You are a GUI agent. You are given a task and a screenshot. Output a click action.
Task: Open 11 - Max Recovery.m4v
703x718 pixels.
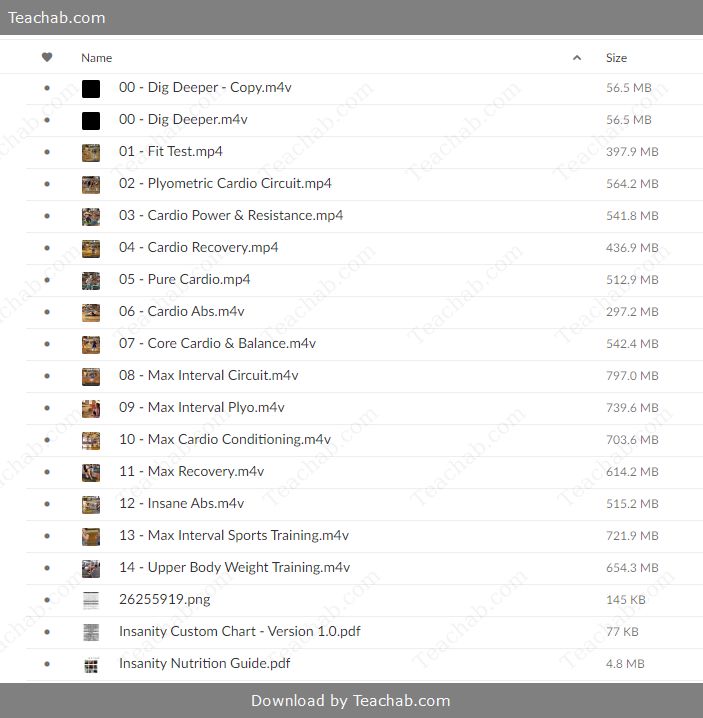point(191,471)
